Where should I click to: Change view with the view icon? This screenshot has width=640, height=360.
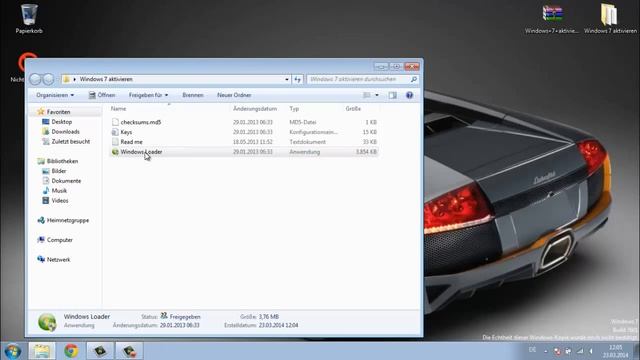367,95
